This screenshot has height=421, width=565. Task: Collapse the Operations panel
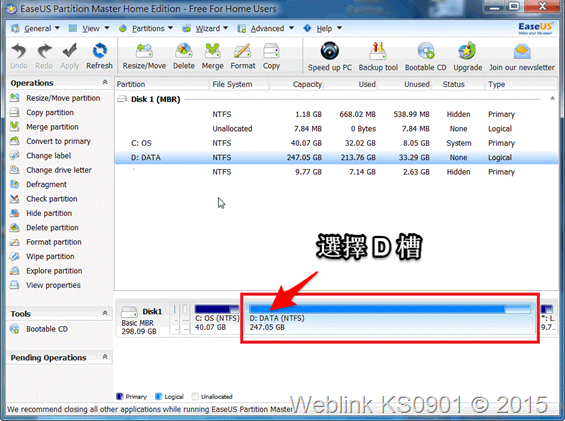[105, 83]
